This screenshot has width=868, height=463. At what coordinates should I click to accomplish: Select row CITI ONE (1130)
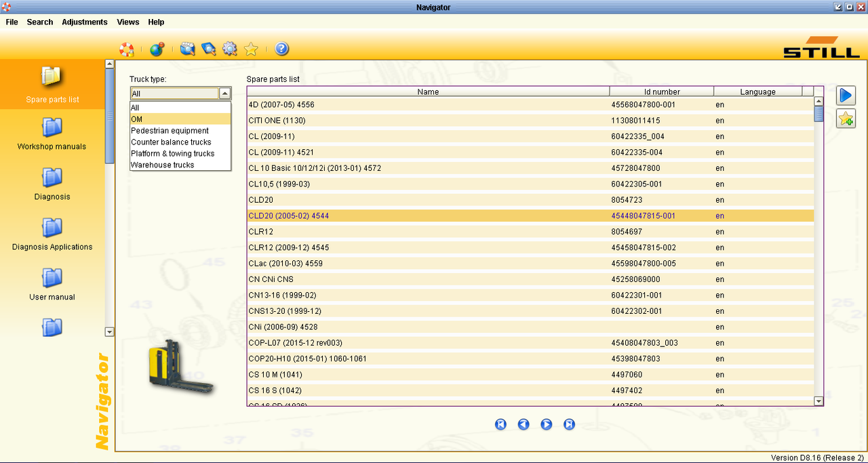530,121
